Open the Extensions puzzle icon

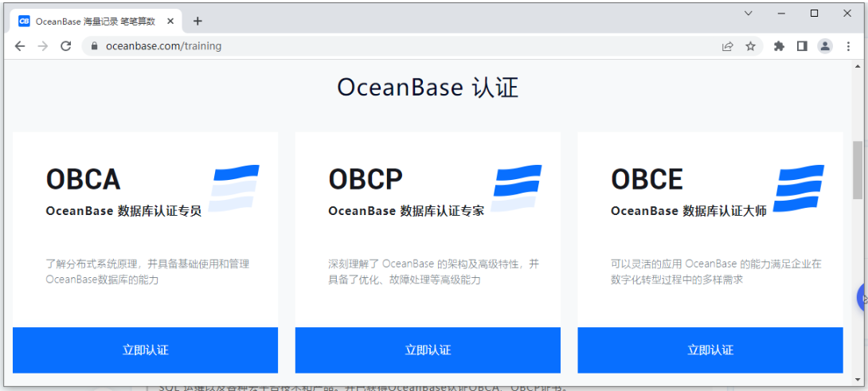pos(780,46)
